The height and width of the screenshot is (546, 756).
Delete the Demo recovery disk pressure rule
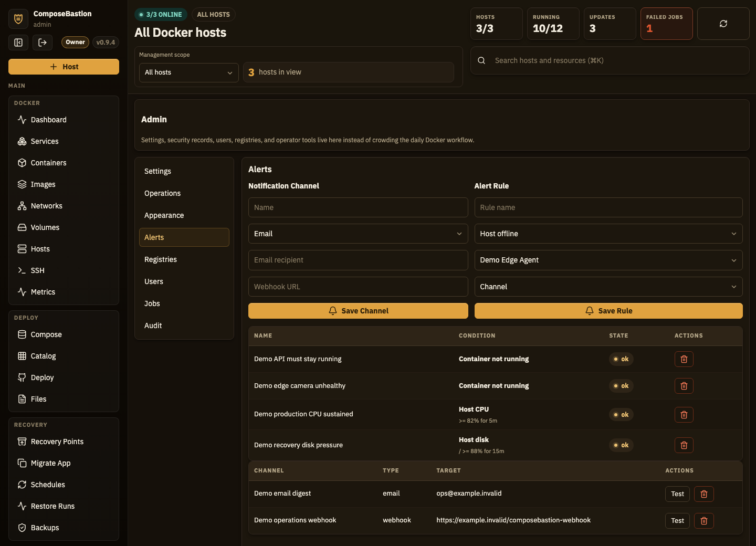[684, 445]
